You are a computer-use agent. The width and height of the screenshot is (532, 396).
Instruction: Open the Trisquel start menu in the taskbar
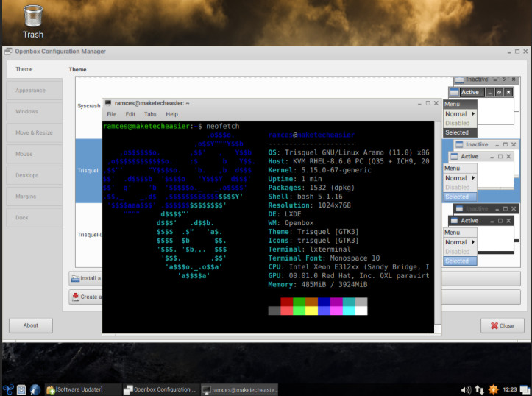[x=8, y=389]
